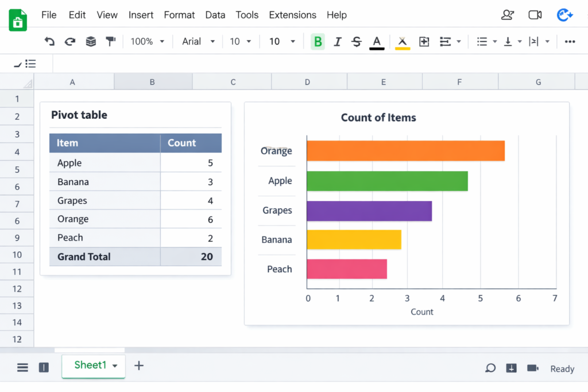Click the redo arrow icon
Image resolution: width=588 pixels, height=392 pixels.
[70, 41]
